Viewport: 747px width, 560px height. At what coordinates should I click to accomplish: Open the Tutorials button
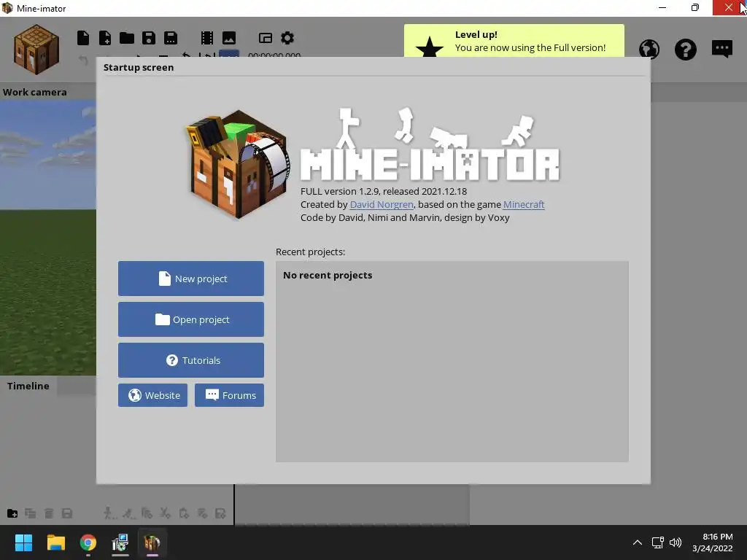191,360
